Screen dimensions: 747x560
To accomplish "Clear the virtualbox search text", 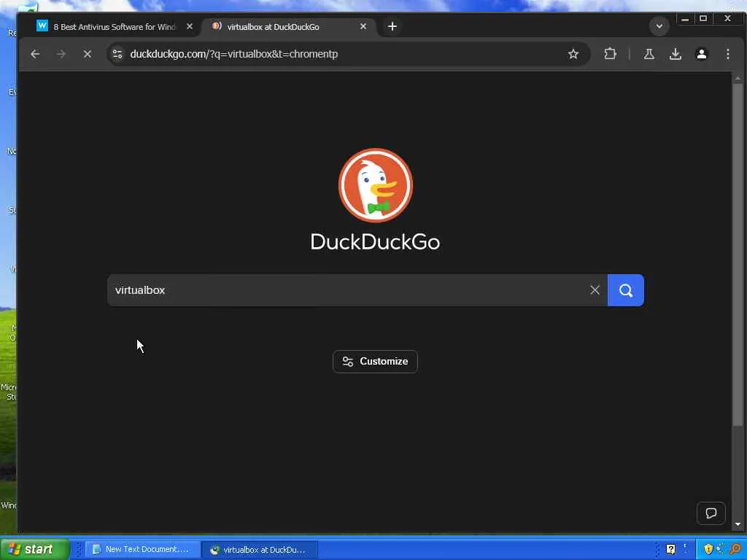I will click(595, 290).
